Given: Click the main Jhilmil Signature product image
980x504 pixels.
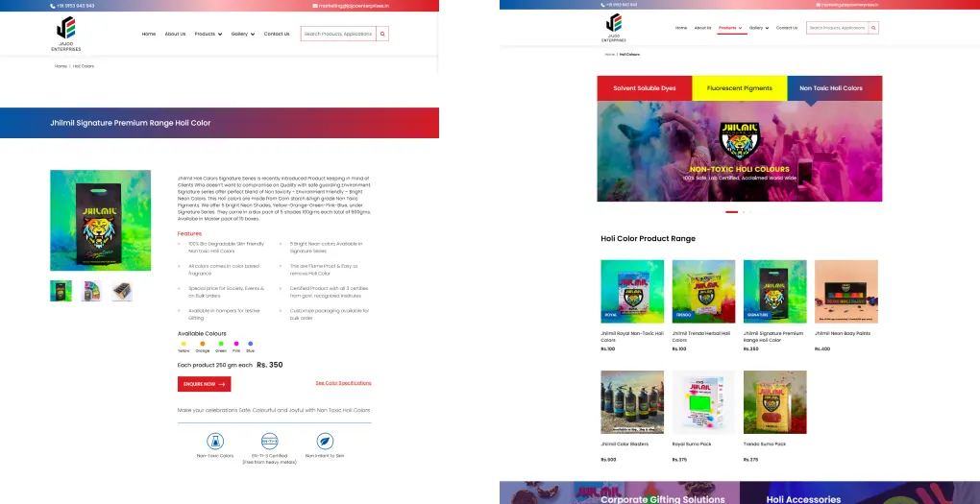Looking at the screenshot, I should (101, 221).
